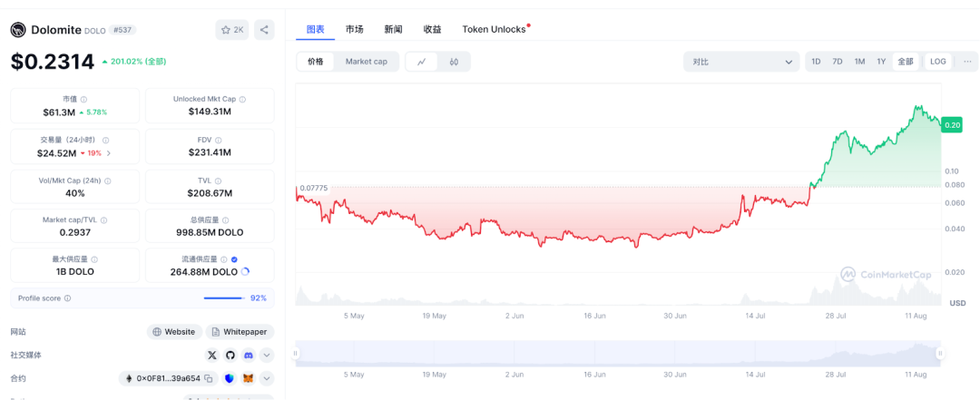Screen dimensions: 980x400
Task: Open the Whitepaper link button
Action: click(x=240, y=332)
